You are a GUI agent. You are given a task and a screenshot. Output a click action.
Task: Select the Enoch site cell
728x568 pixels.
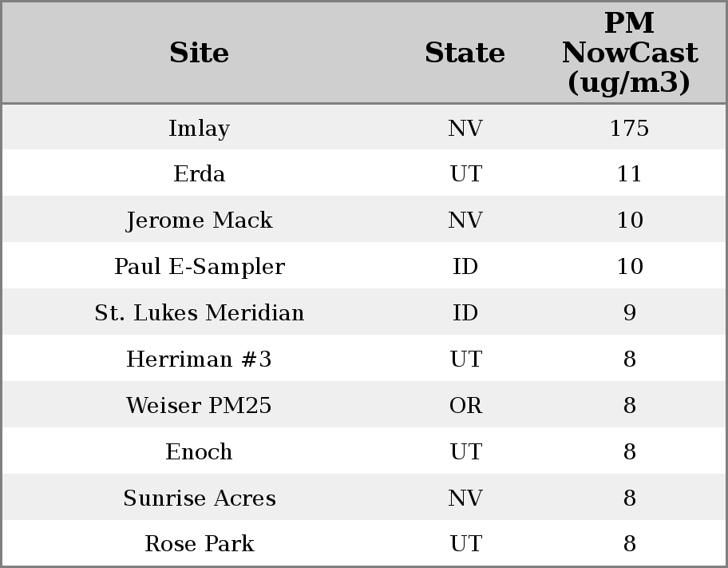199,451
